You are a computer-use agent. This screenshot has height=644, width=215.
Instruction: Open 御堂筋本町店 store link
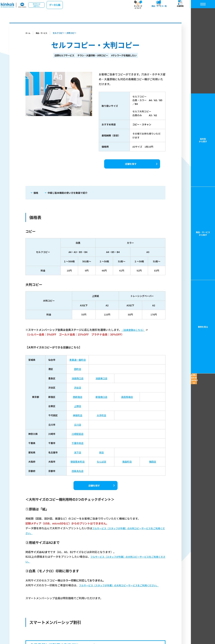(78, 462)
